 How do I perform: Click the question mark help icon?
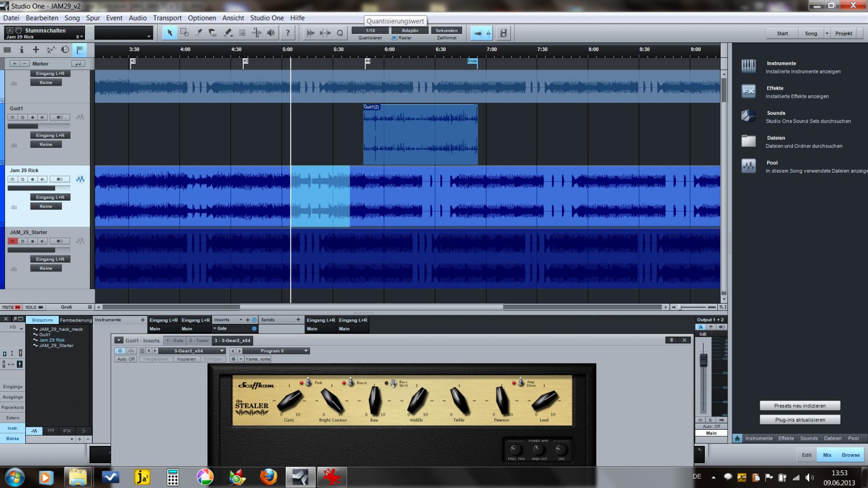point(288,33)
